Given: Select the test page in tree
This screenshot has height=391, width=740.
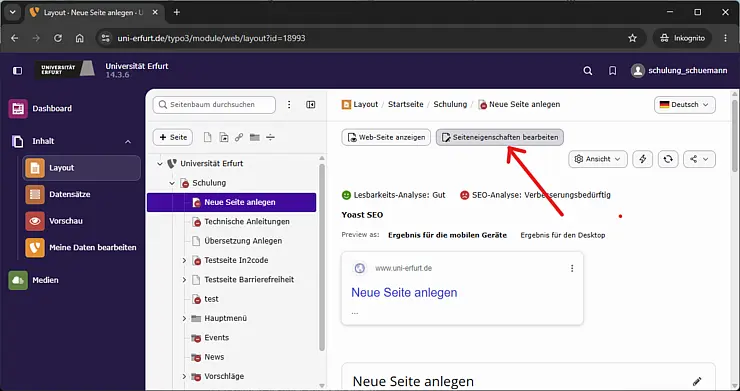Looking at the screenshot, I should (x=211, y=299).
